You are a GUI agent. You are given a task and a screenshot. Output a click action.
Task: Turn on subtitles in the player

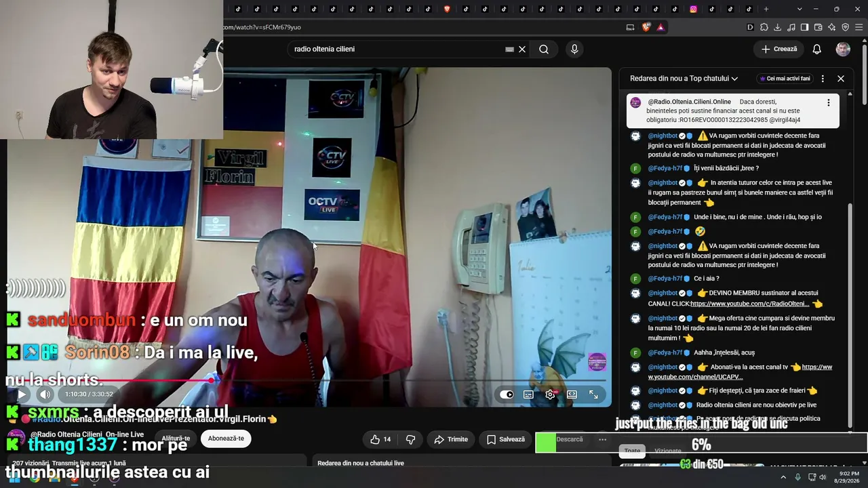tap(528, 394)
